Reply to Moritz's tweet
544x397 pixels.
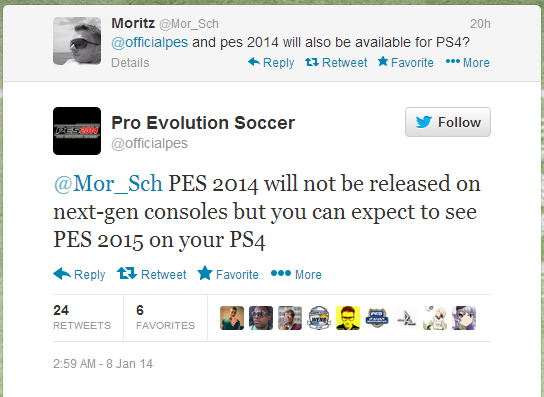[x=271, y=62]
